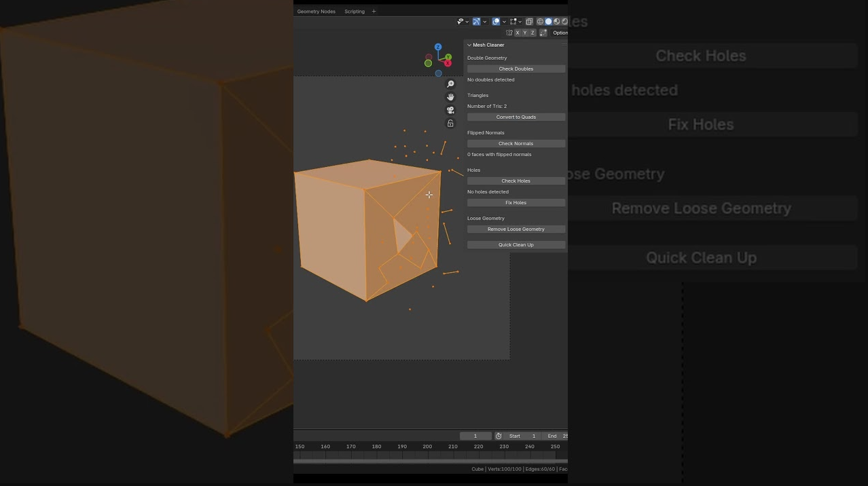Click frame 240 on the timeline ruler
Screen dimensions: 868x486
click(x=530, y=447)
